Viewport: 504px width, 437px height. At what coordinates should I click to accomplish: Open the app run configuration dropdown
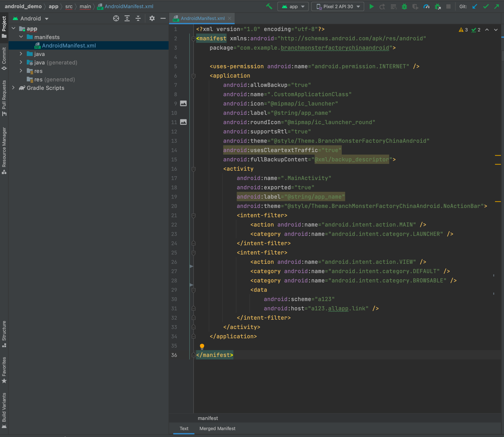[293, 6]
